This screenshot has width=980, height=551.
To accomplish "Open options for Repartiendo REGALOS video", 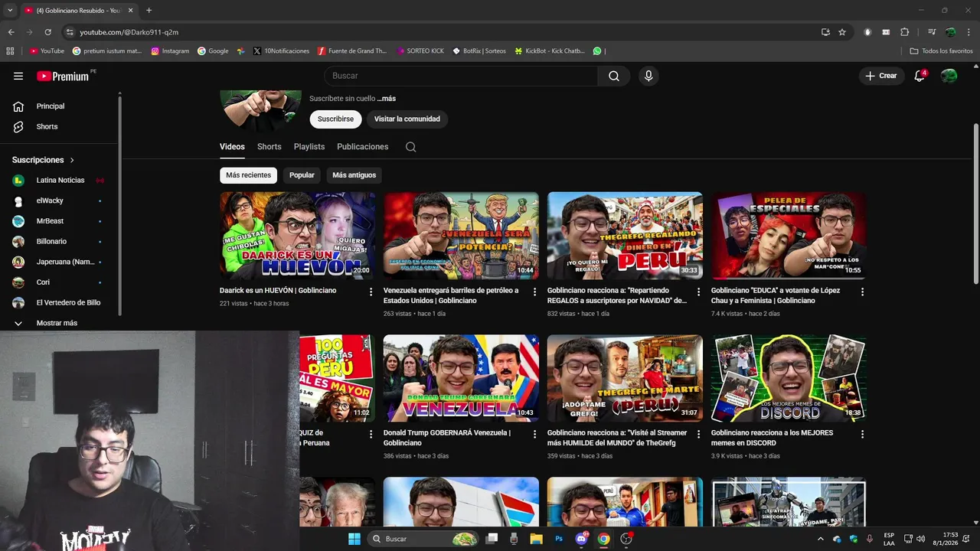I will point(698,292).
